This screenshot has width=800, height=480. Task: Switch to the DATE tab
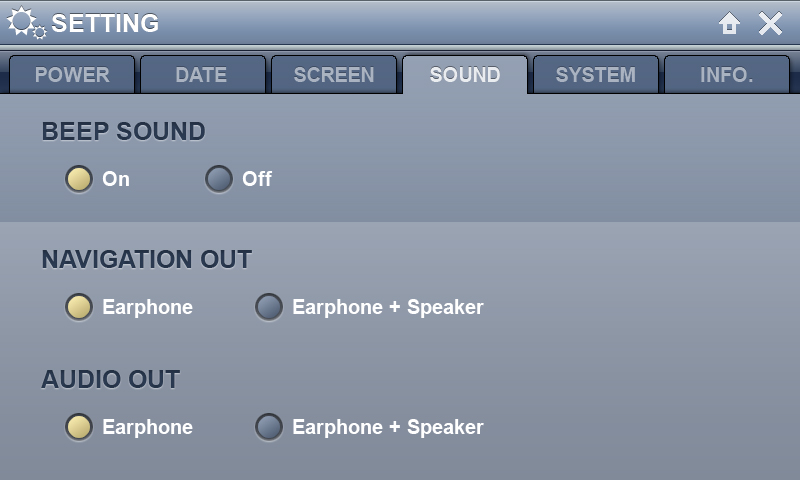point(203,74)
